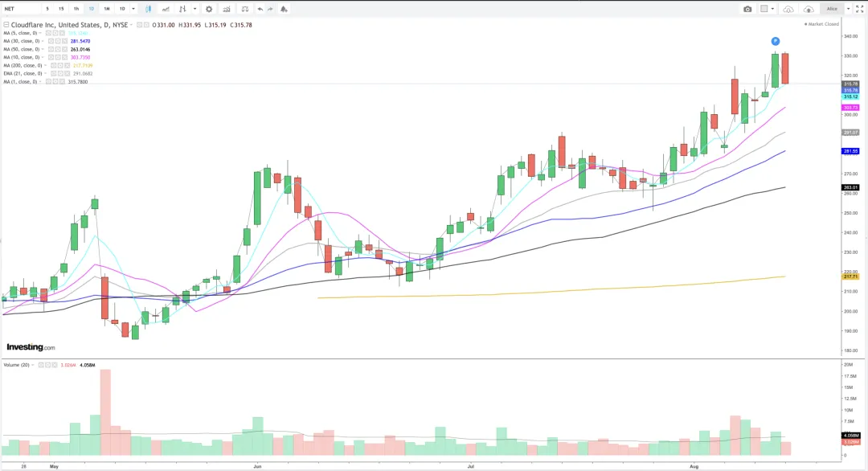Open the EMA (21, close, 0) dropdown
Image resolution: width=868 pixels, height=471 pixels.
coord(45,73)
